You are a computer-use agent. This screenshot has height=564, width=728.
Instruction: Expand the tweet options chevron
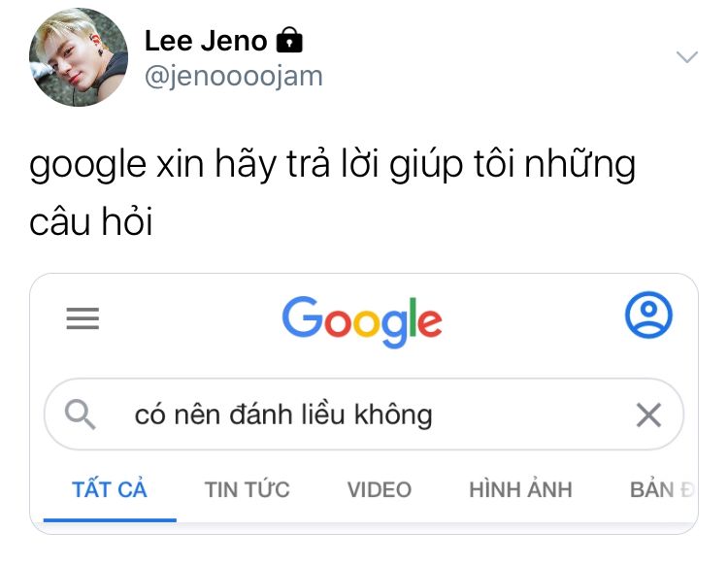tap(687, 56)
